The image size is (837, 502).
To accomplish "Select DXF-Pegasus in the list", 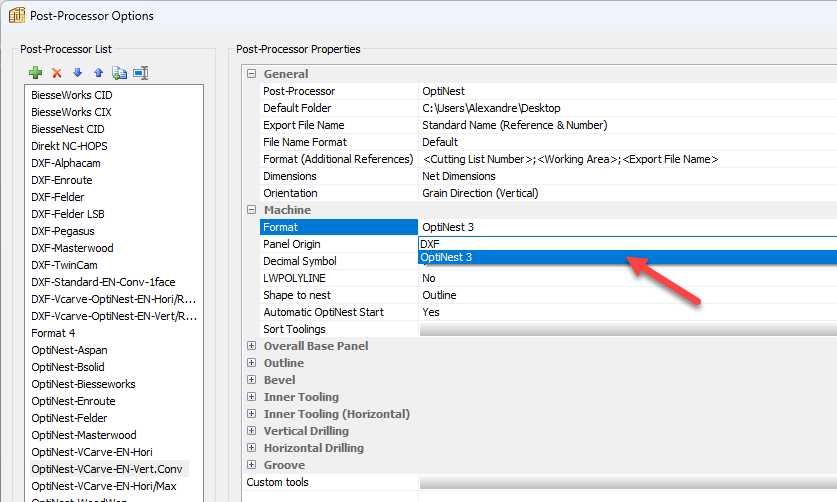I will (62, 231).
